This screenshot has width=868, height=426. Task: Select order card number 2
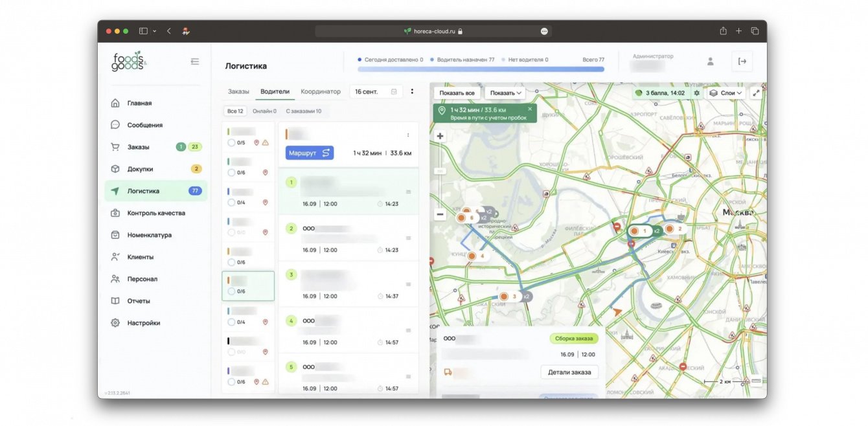tap(348, 238)
